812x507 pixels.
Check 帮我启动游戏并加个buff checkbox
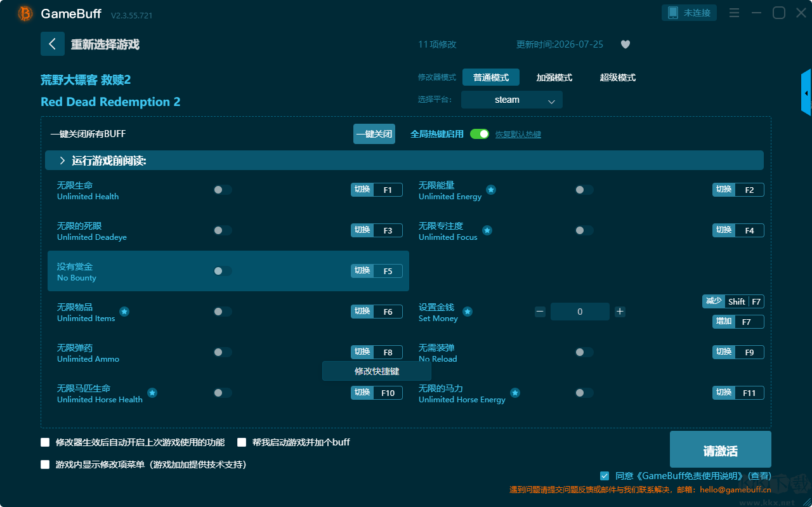tap(242, 442)
